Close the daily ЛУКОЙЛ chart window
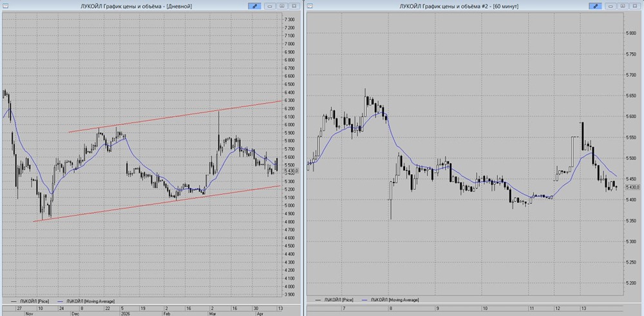 [294, 6]
